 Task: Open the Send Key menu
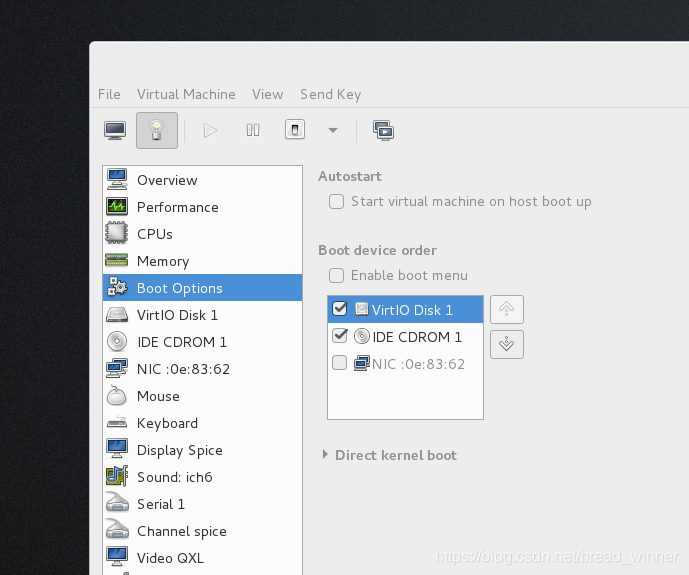[x=330, y=94]
